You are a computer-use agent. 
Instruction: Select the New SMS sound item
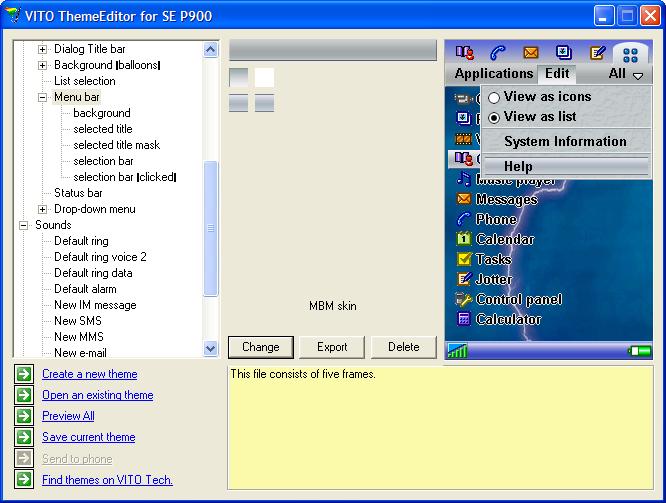[78, 321]
